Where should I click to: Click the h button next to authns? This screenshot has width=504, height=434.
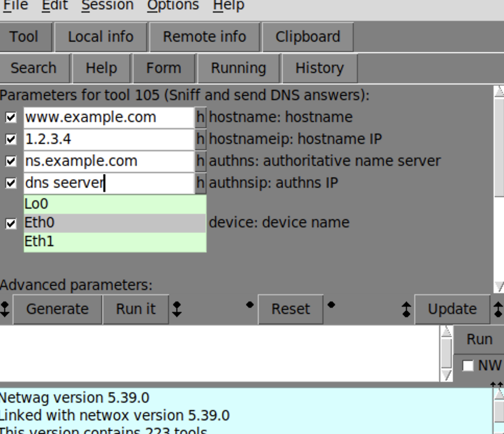pos(200,161)
